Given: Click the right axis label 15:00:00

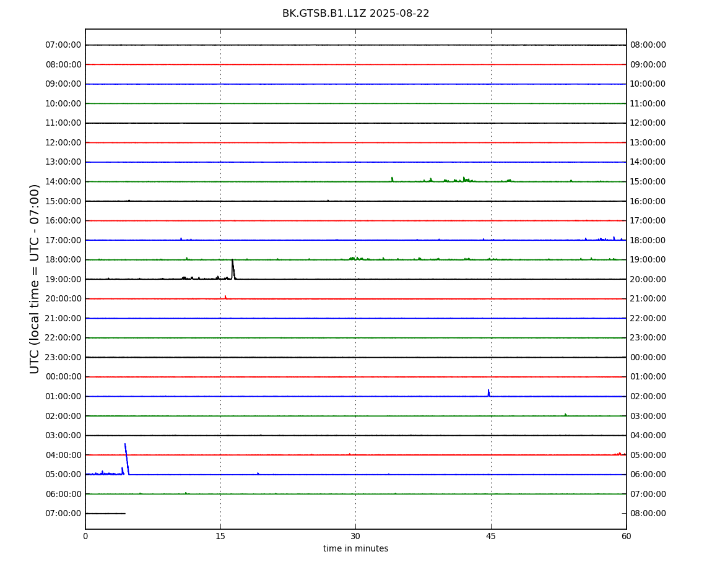Looking at the screenshot, I should pos(648,181).
